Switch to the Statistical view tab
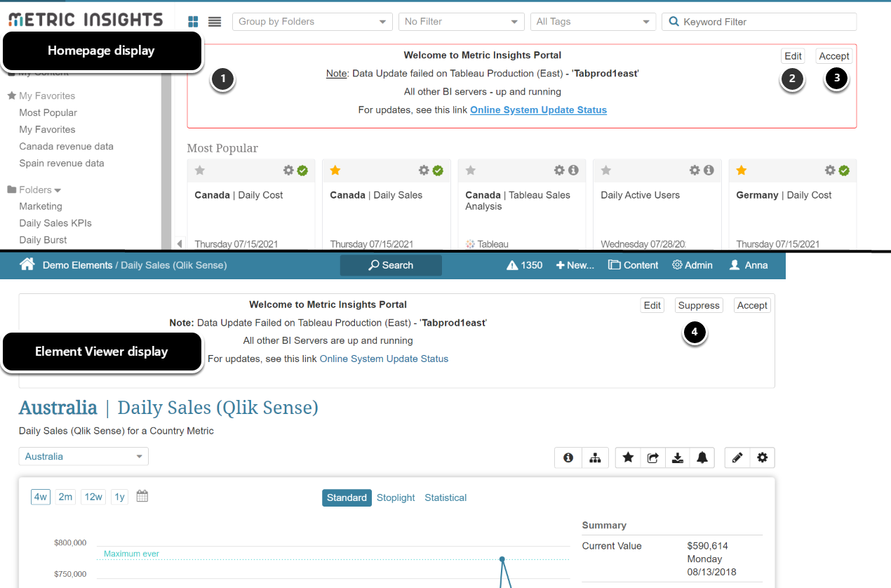Screen dimensions: 891x588 point(445,497)
